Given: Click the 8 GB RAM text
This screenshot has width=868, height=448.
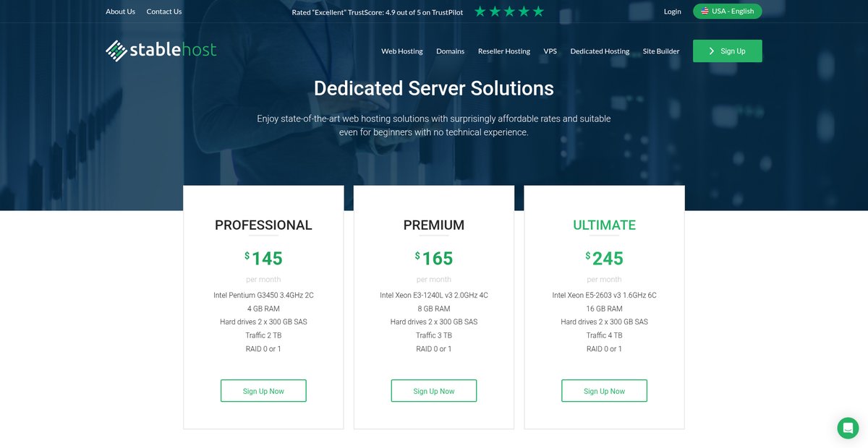Looking at the screenshot, I should [x=434, y=309].
